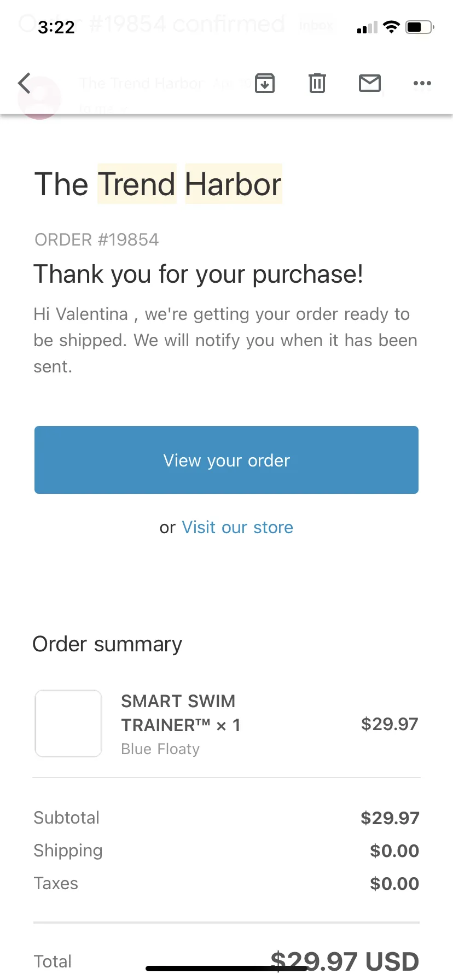
Task: Tap the Smart Swim Trainer product thumbnail
Action: (x=68, y=724)
